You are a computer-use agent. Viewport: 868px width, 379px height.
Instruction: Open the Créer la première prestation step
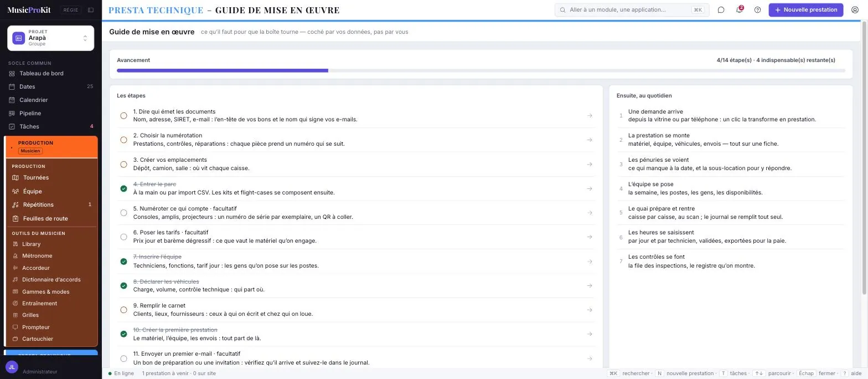356,334
